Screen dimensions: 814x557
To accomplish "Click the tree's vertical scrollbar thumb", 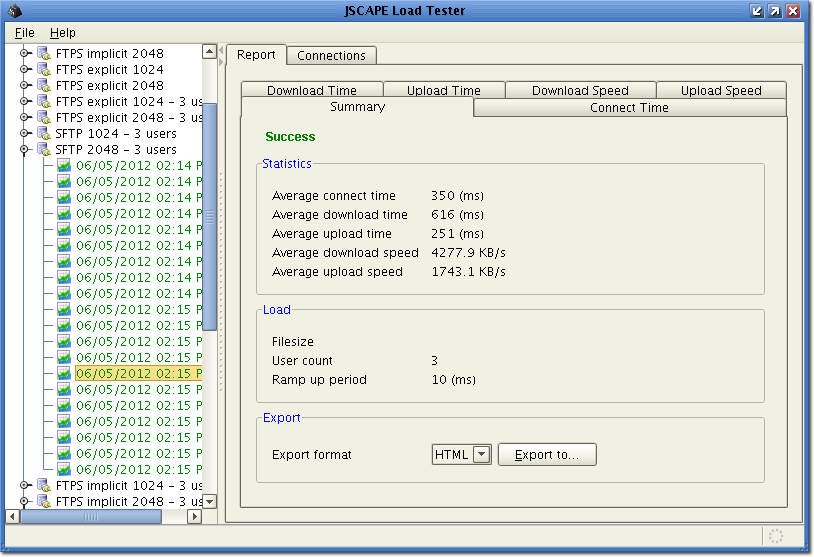I will (x=209, y=216).
